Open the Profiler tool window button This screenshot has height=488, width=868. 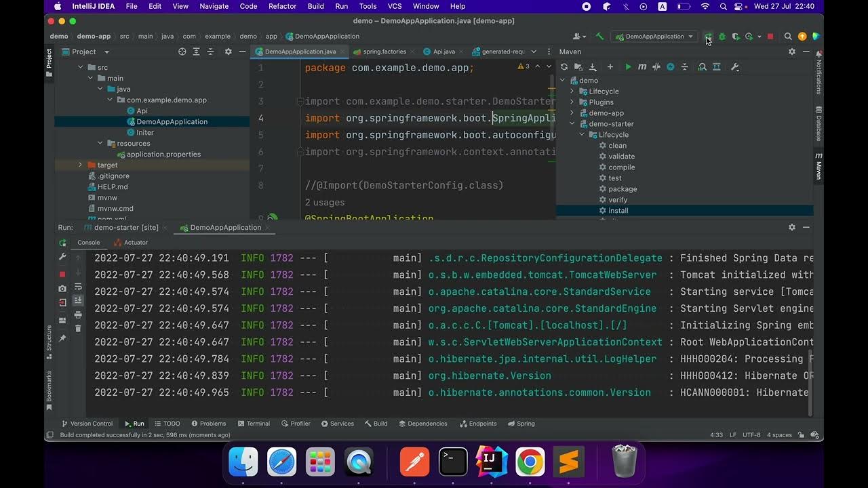(x=296, y=424)
